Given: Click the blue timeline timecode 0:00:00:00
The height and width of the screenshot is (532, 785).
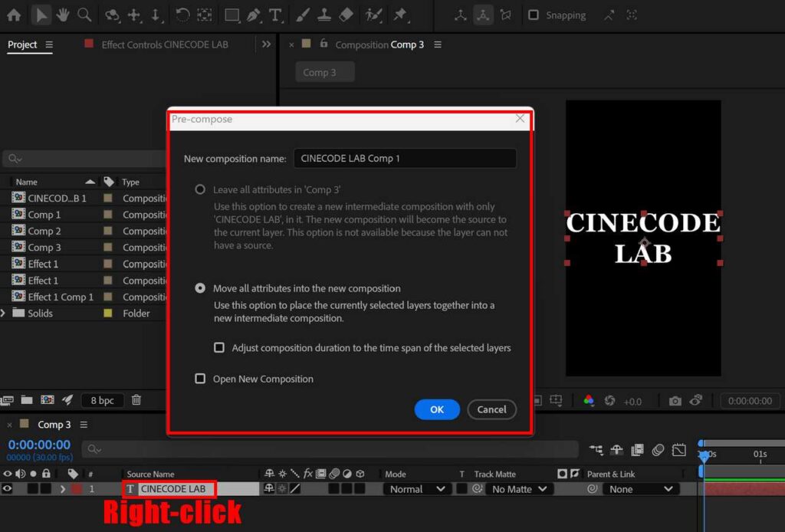Looking at the screenshot, I should pyautogui.click(x=39, y=445).
